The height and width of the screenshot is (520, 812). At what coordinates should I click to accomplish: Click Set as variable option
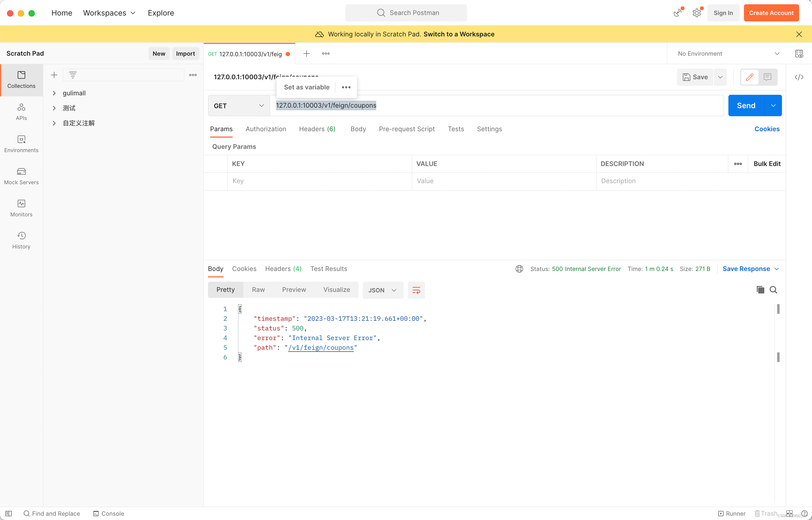pyautogui.click(x=307, y=87)
